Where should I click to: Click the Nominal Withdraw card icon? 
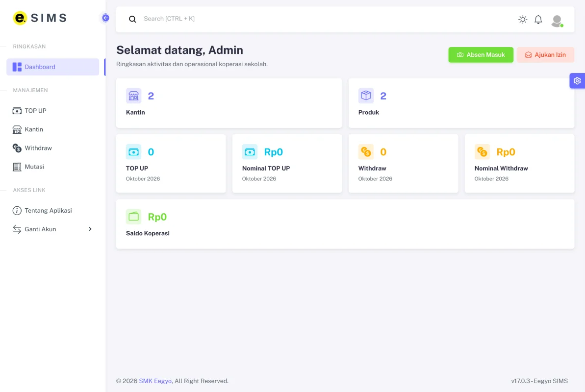[x=482, y=152]
